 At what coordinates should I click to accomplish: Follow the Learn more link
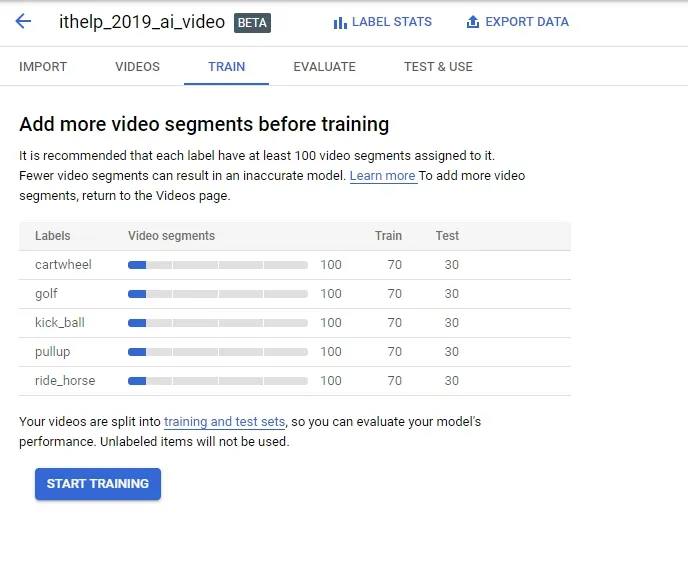point(383,176)
